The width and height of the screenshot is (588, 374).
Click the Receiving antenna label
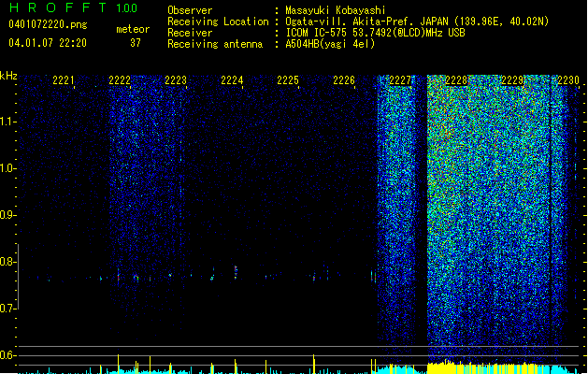pyautogui.click(x=215, y=44)
